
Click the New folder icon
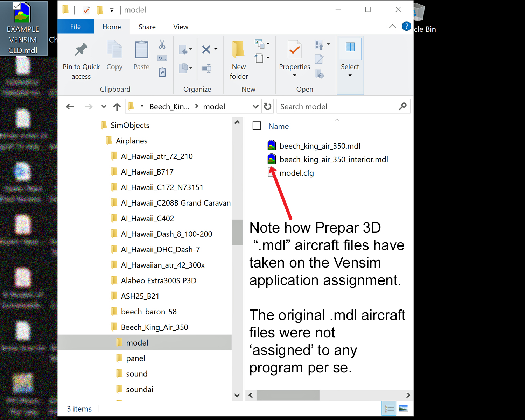(239, 49)
